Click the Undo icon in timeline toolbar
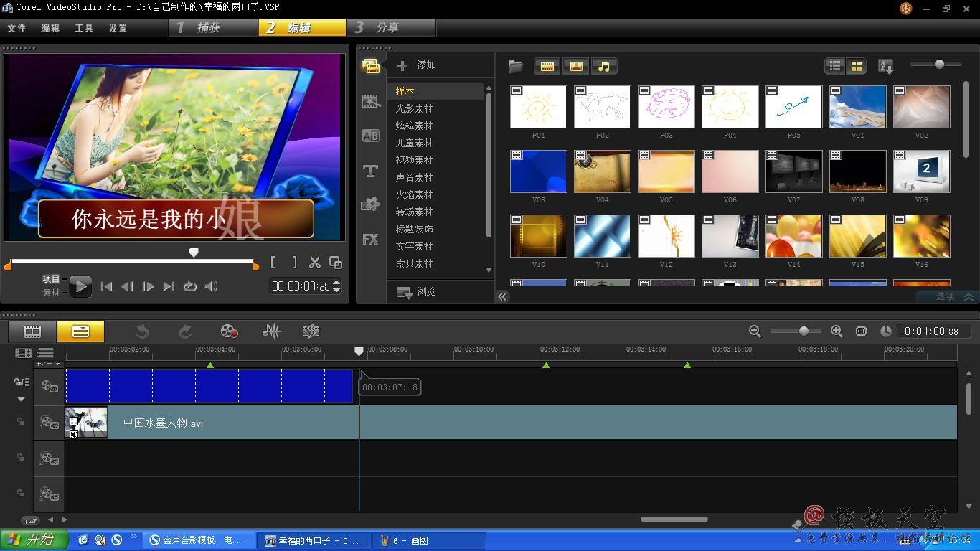 (142, 331)
